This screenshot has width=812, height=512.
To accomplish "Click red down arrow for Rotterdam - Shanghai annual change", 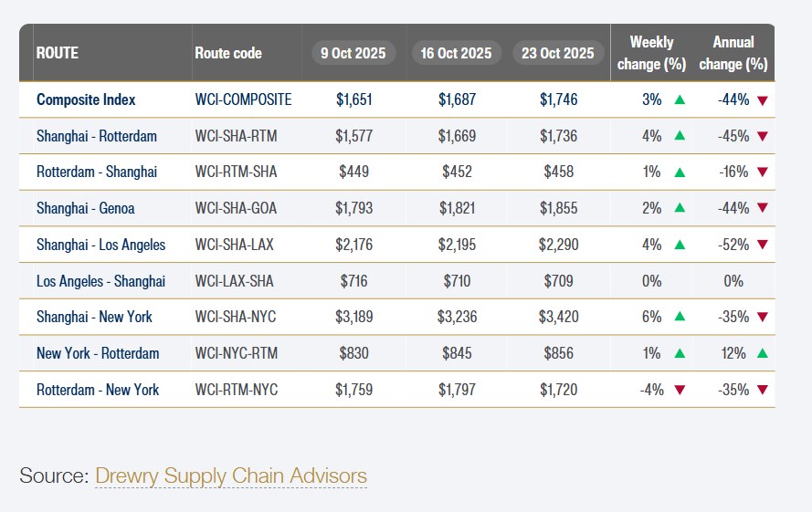I will pyautogui.click(x=763, y=172).
